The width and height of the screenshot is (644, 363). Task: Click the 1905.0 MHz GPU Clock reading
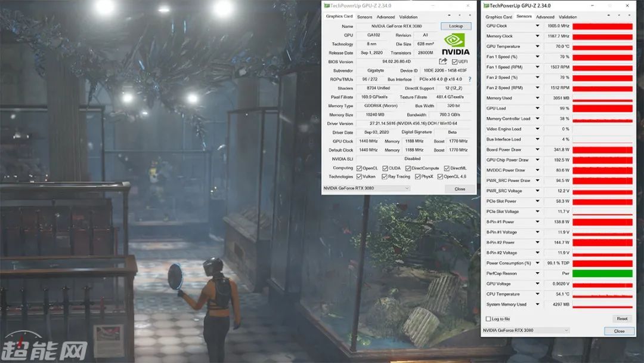tap(558, 26)
